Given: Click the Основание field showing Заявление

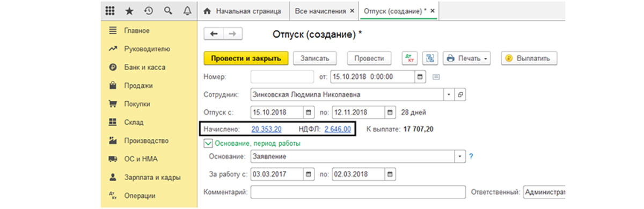Looking at the screenshot, I should click(353, 156).
